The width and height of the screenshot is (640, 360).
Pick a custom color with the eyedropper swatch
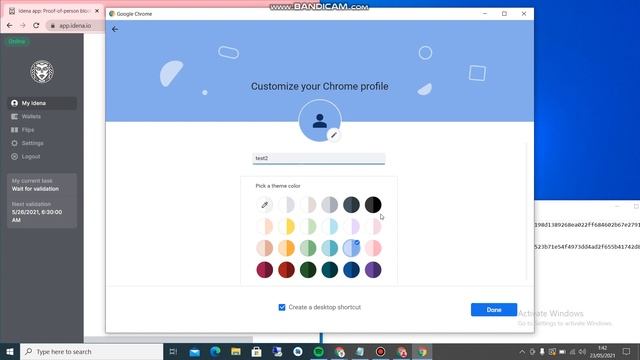click(x=264, y=204)
